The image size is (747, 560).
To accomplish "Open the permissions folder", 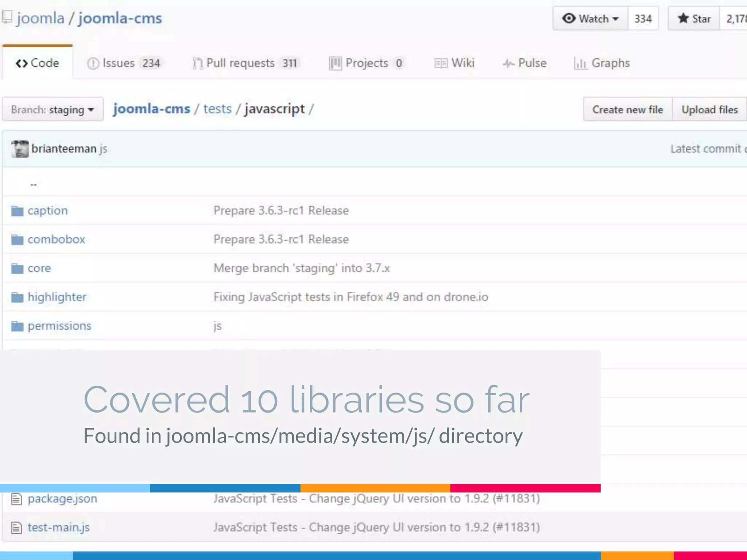I will [59, 326].
